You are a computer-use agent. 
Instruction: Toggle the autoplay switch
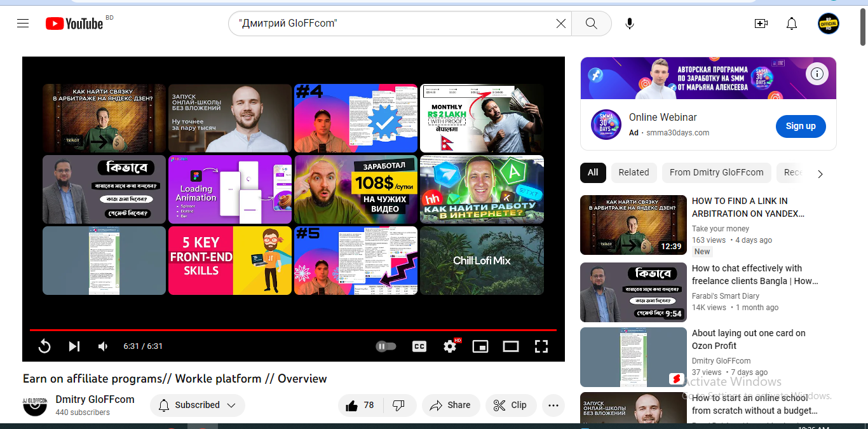386,346
